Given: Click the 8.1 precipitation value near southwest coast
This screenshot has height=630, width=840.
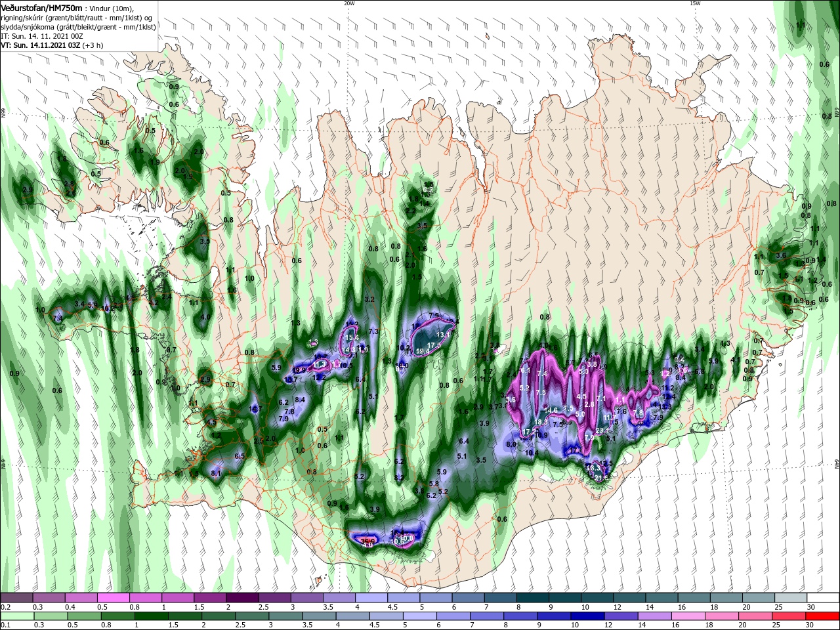Looking at the screenshot, I should [x=217, y=473].
